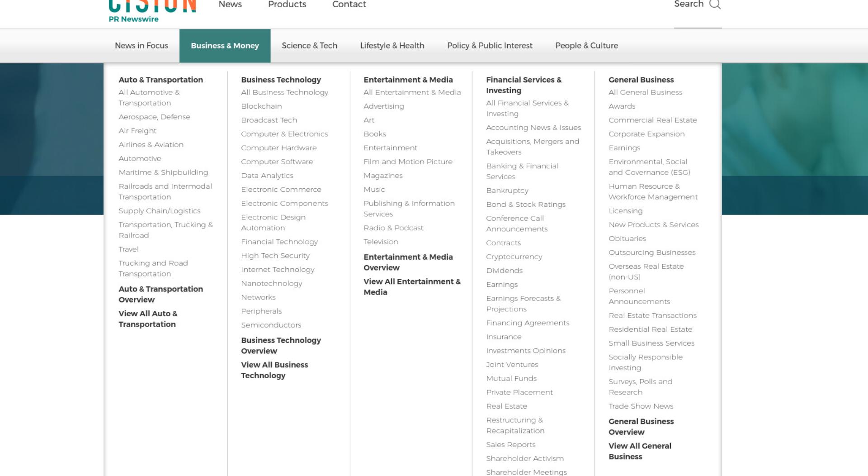Open the News top menu

(230, 4)
